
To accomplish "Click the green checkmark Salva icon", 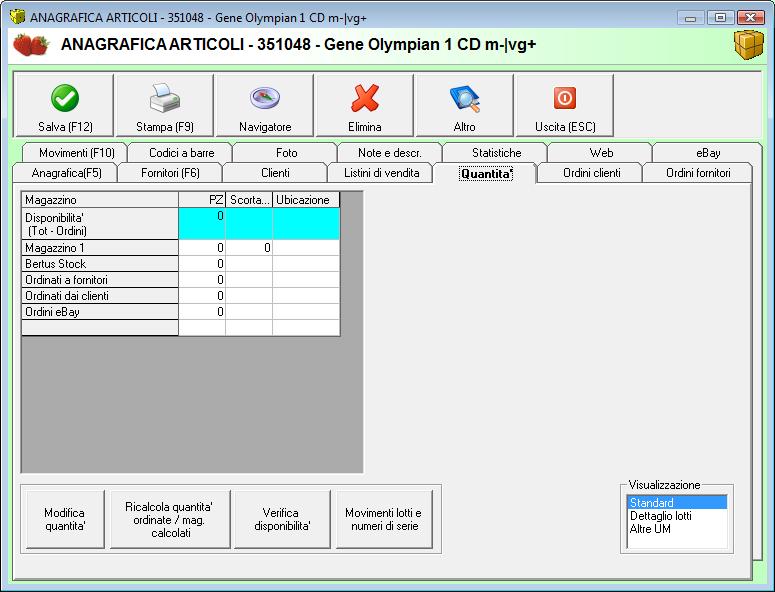I will 65,98.
